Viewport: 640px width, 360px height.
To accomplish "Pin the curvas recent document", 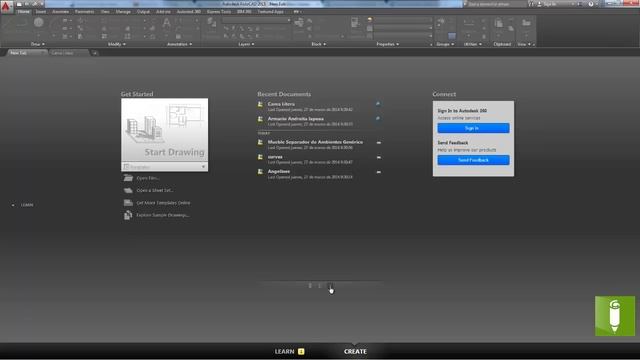I will pyautogui.click(x=379, y=157).
